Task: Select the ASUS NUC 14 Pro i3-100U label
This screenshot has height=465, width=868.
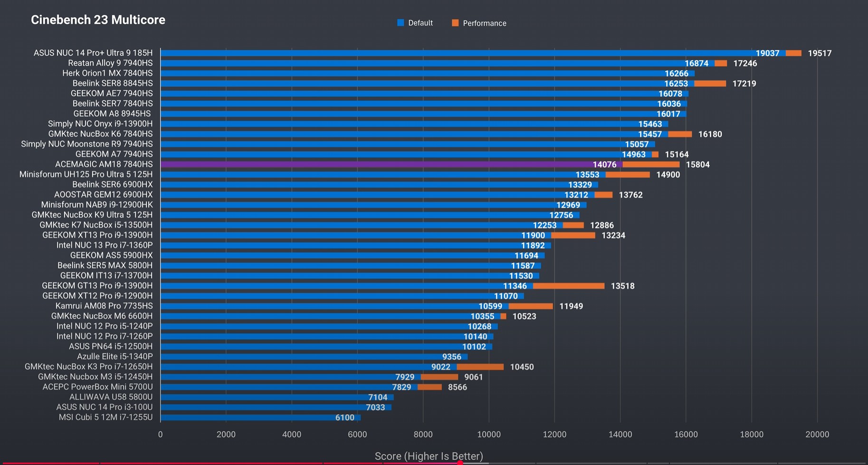Action: 105,408
